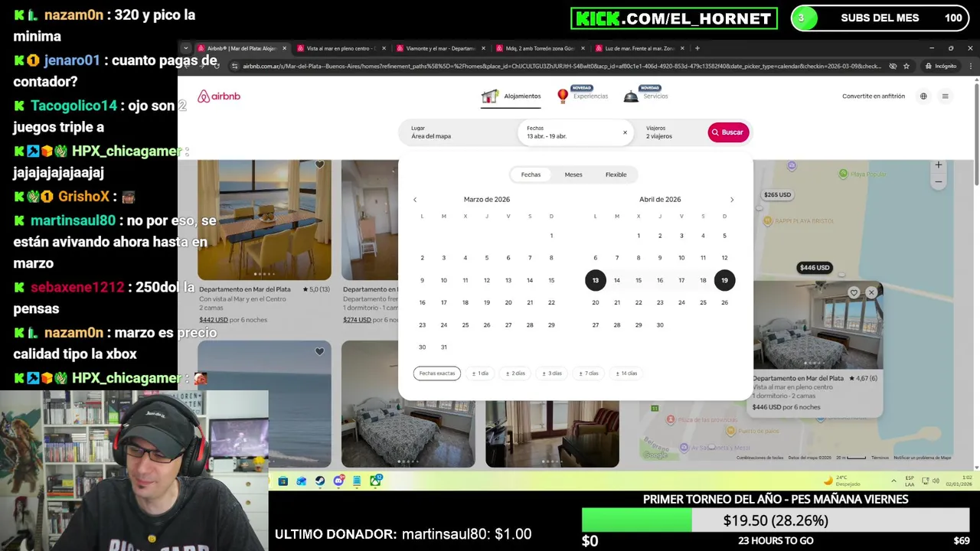Select the Fechas date mode
The width and height of the screenshot is (980, 551).
(x=531, y=174)
